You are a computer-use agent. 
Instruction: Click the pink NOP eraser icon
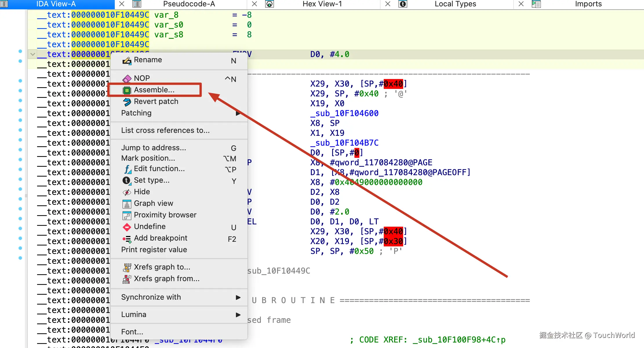[x=127, y=78]
